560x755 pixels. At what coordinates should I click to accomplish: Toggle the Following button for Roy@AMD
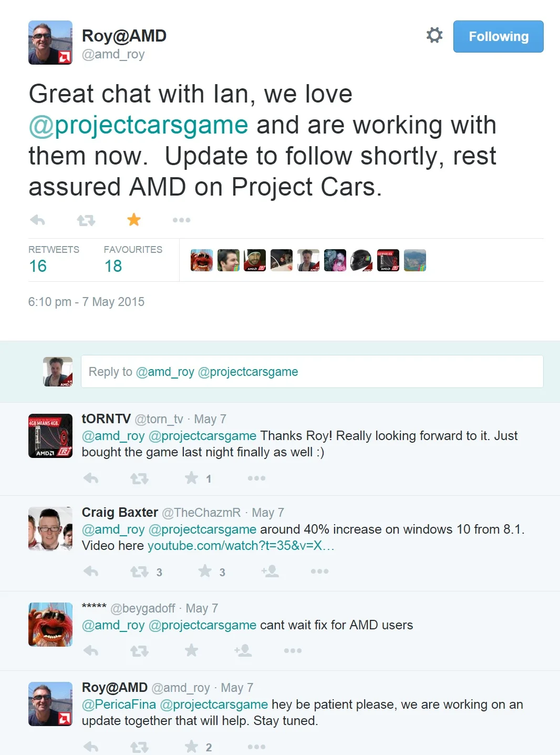[x=498, y=36]
